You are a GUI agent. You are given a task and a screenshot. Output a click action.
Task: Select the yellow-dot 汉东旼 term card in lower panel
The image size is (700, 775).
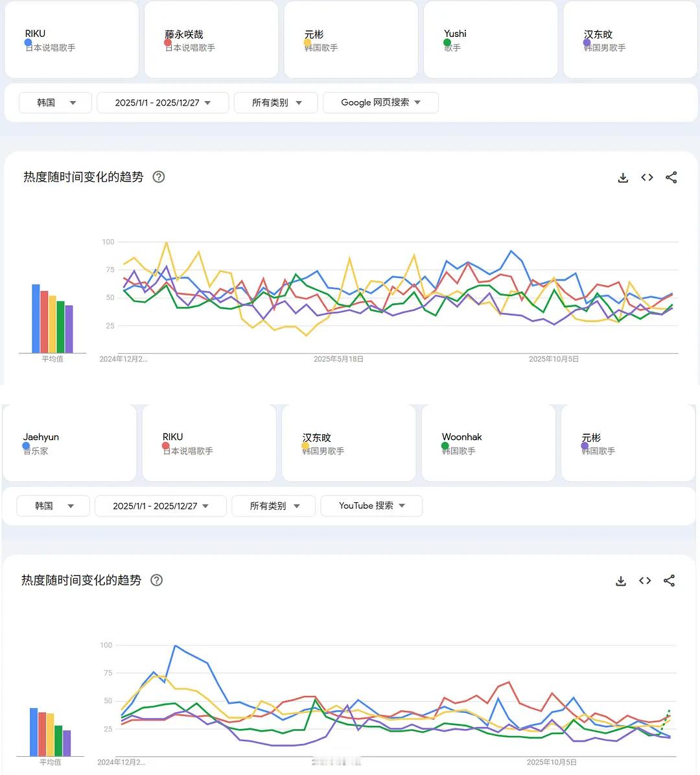(x=349, y=443)
